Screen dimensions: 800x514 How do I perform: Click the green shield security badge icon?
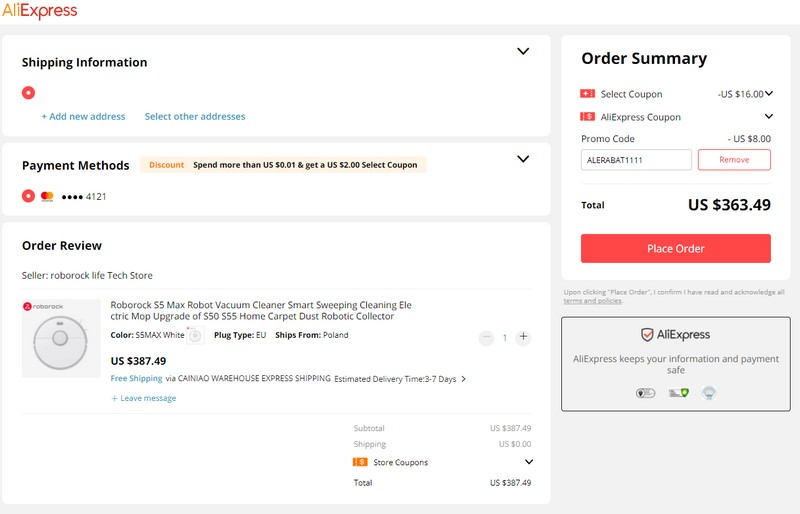[x=679, y=393]
